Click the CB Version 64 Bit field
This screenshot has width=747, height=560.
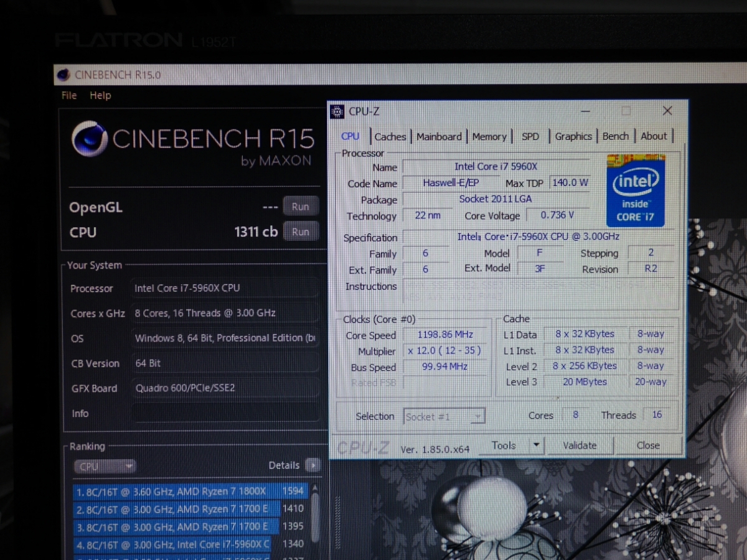click(x=225, y=363)
